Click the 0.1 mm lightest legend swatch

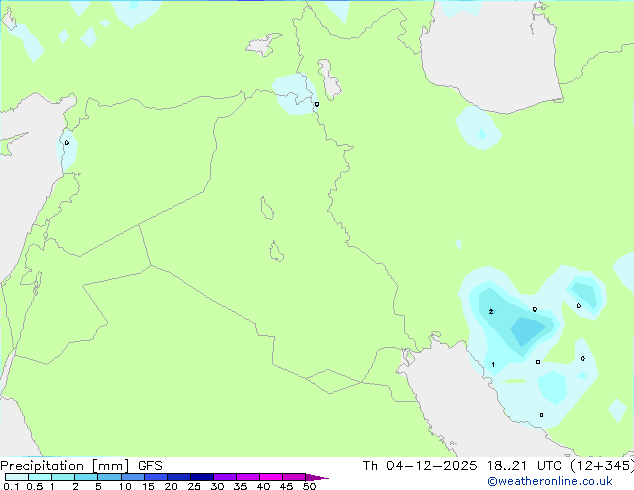[x=17, y=477]
